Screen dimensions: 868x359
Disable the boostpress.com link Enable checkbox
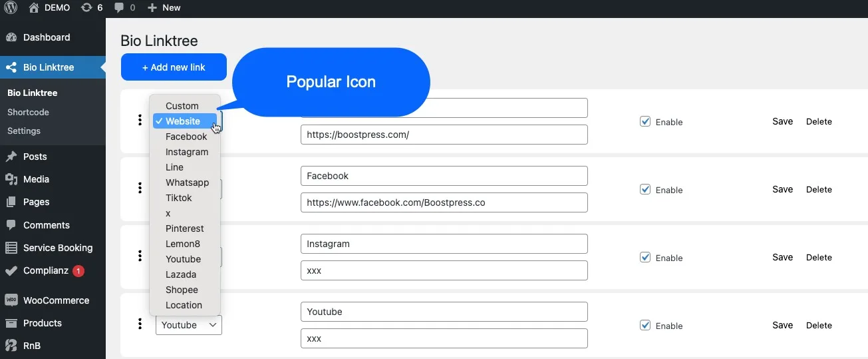point(645,121)
